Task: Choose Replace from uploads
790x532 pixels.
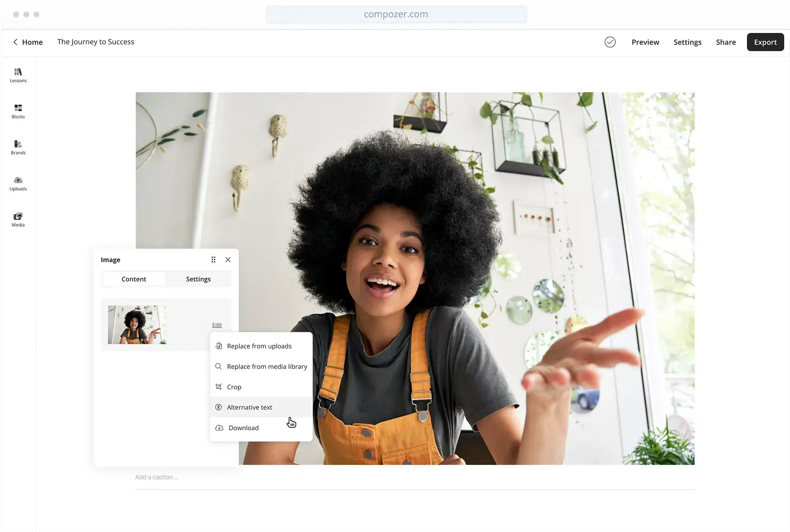Action: point(259,346)
